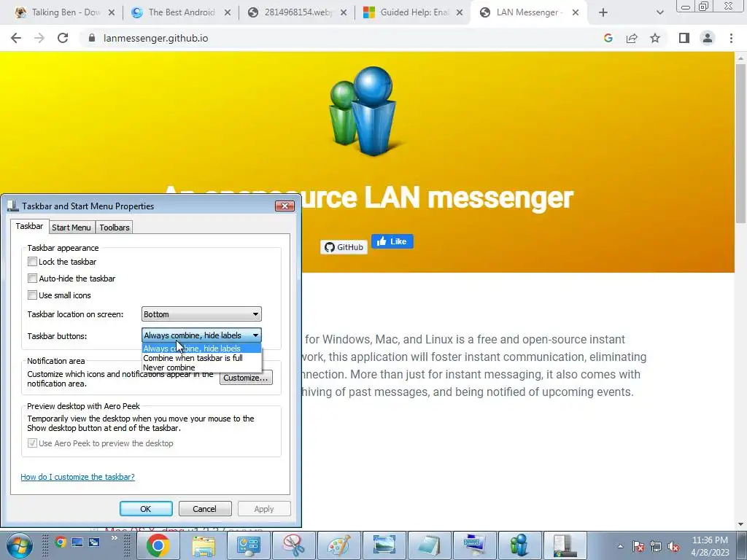The width and height of the screenshot is (747, 560).
Task: Open Chrome tab search chevron
Action: tap(659, 13)
